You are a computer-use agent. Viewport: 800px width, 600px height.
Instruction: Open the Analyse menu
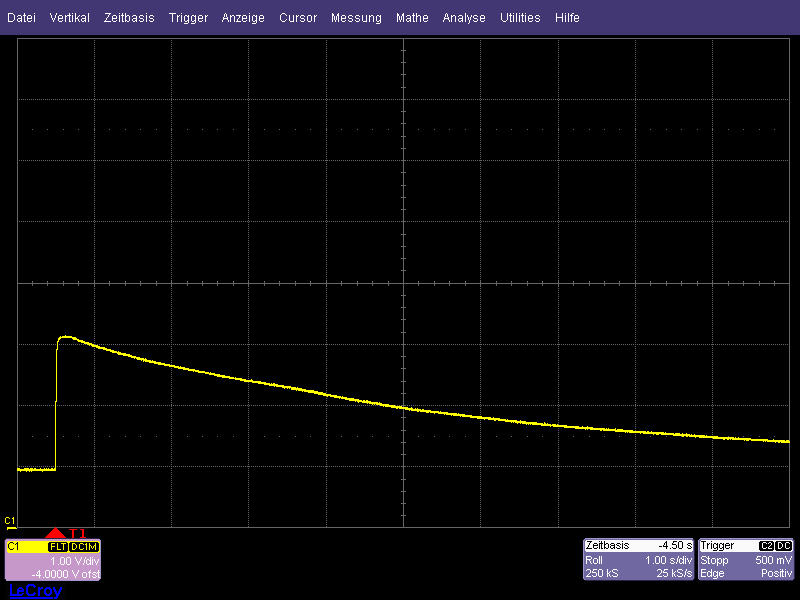tap(464, 18)
